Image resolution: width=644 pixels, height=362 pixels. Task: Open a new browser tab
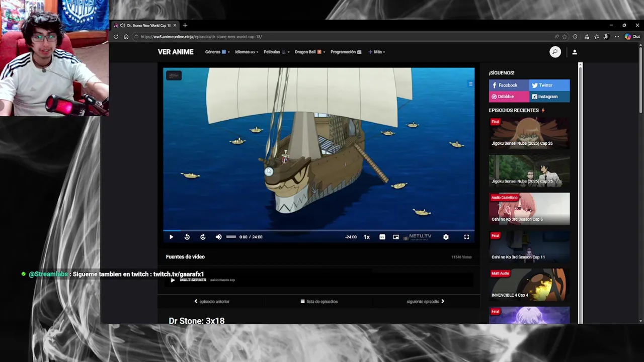185,25
